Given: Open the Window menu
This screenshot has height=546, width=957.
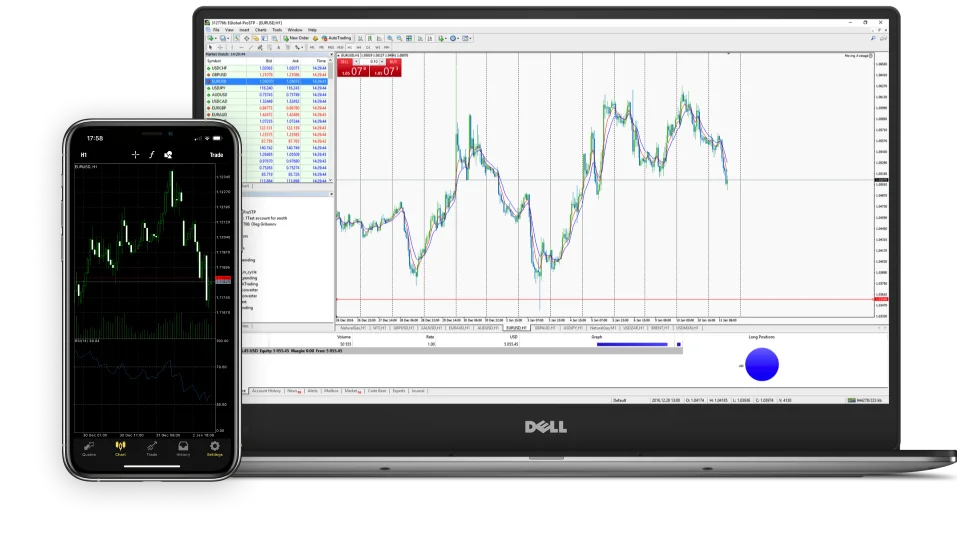Looking at the screenshot, I should tap(295, 30).
